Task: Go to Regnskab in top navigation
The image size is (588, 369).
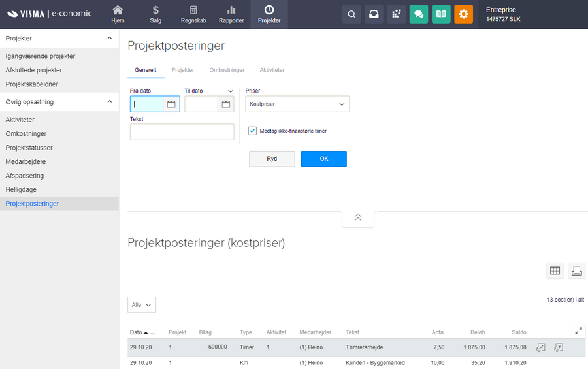Action: 193,14
